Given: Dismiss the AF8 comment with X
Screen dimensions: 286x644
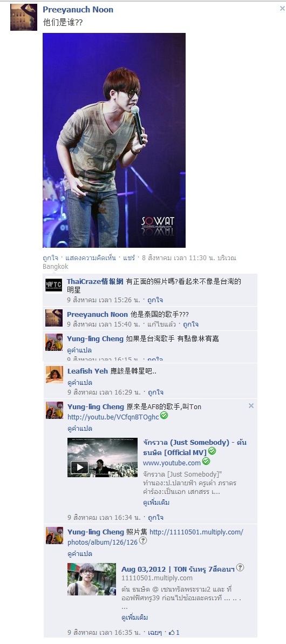Looking at the screenshot, I should [x=251, y=406].
